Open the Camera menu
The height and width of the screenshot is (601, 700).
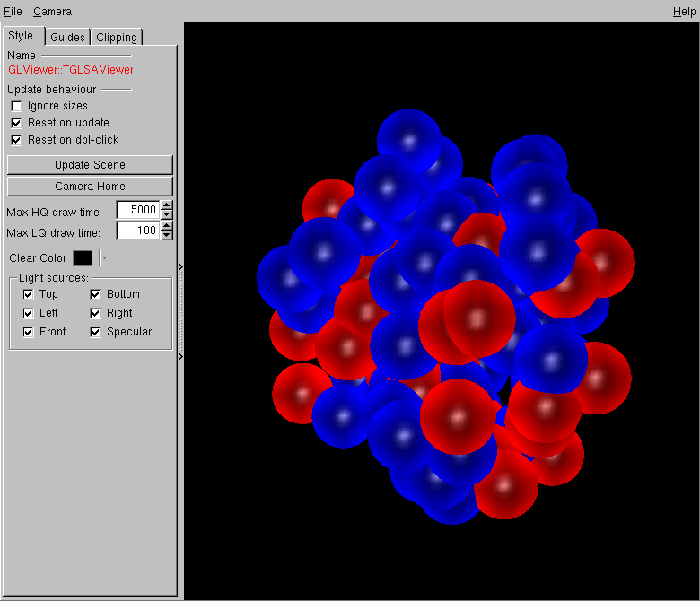(x=52, y=12)
